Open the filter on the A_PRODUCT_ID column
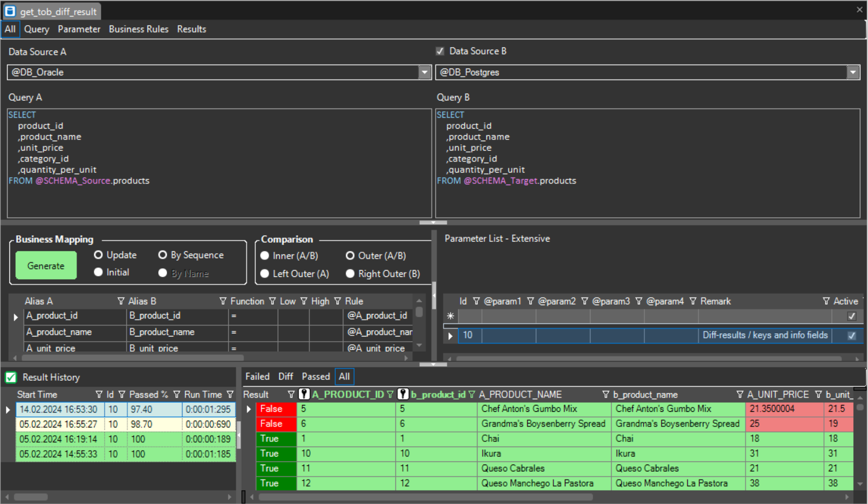 pyautogui.click(x=390, y=395)
